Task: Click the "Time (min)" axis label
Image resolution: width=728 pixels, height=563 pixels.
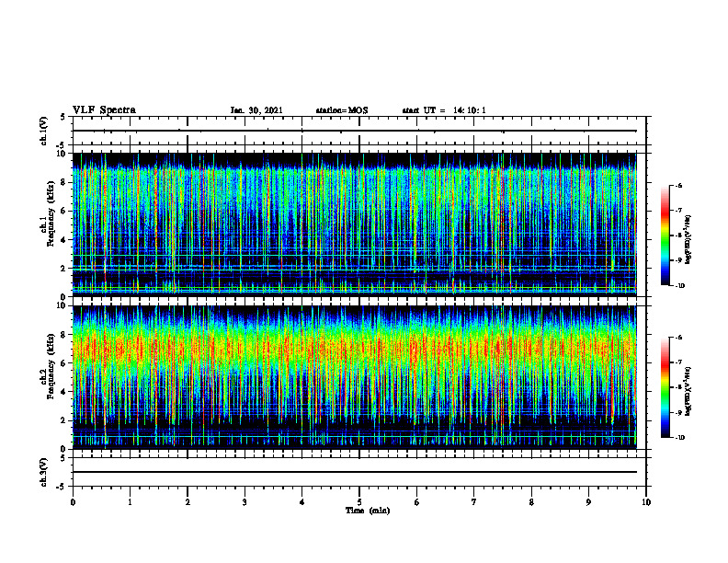Action: [x=368, y=511]
